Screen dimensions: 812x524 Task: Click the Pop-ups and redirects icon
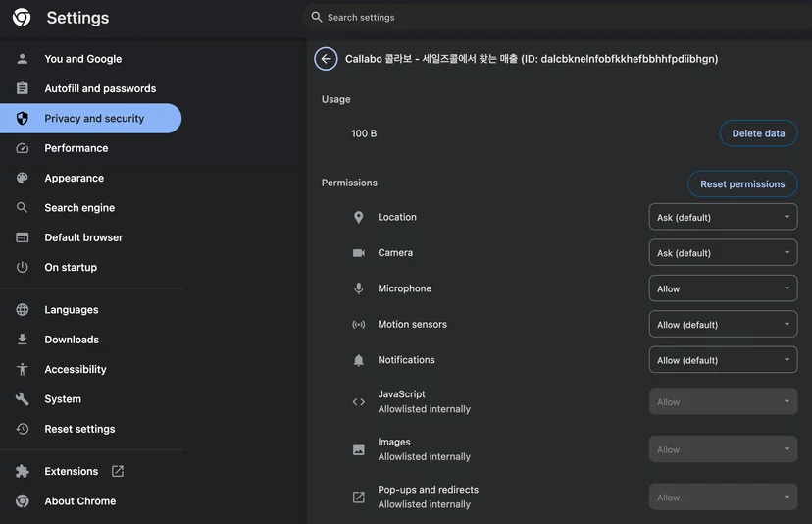tap(358, 498)
